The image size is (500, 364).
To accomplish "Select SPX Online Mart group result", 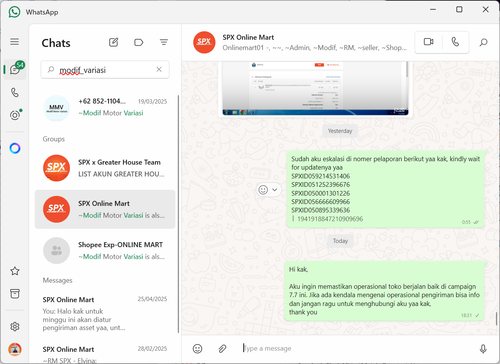I will (x=105, y=209).
